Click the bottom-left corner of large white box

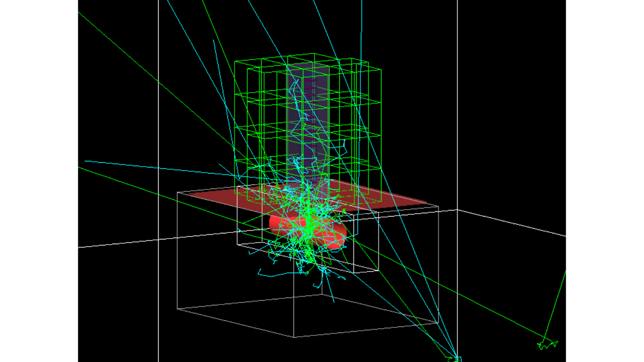tap(177, 309)
